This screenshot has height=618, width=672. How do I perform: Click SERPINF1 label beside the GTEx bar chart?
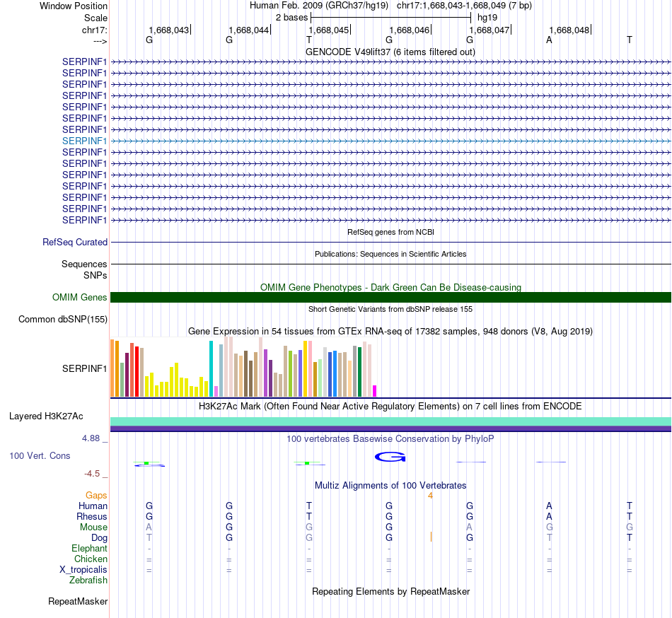pyautogui.click(x=84, y=368)
